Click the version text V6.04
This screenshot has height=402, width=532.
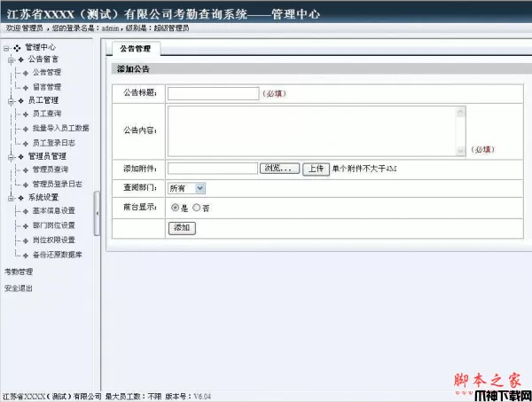coord(202,396)
